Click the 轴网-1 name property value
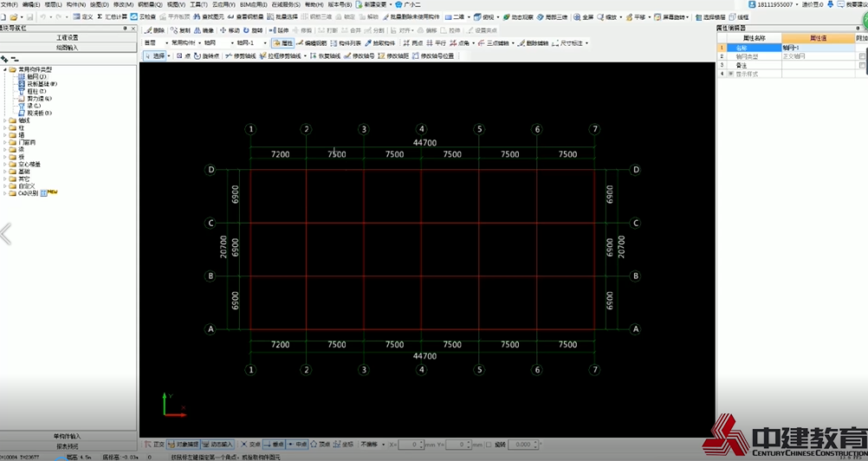This screenshot has width=868, height=461. 818,49
